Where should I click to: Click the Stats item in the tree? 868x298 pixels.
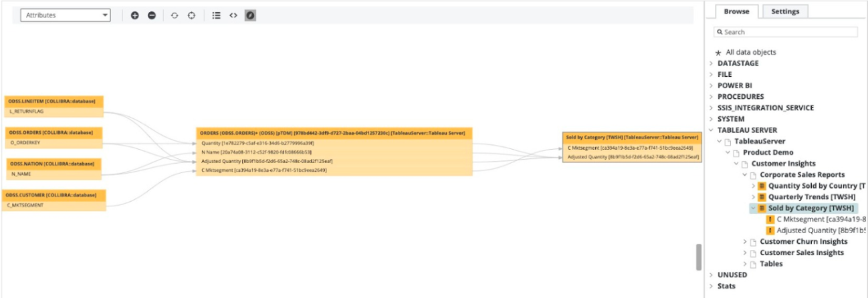(x=726, y=286)
